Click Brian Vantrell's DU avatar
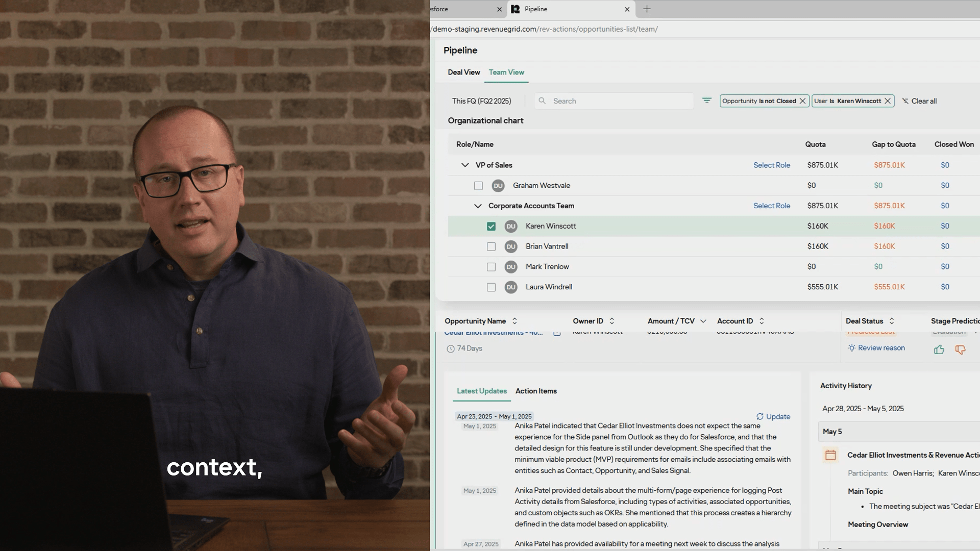The height and width of the screenshot is (551, 980). pyautogui.click(x=511, y=246)
